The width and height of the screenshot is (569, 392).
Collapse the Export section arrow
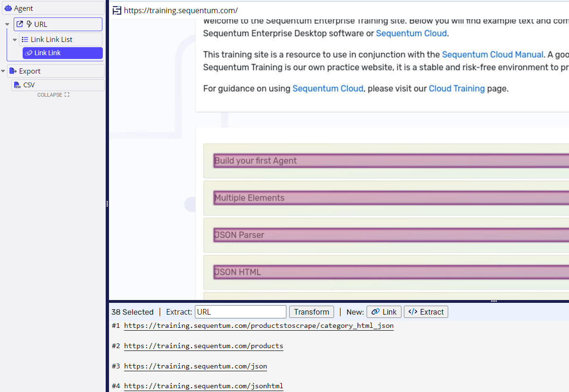[3, 71]
